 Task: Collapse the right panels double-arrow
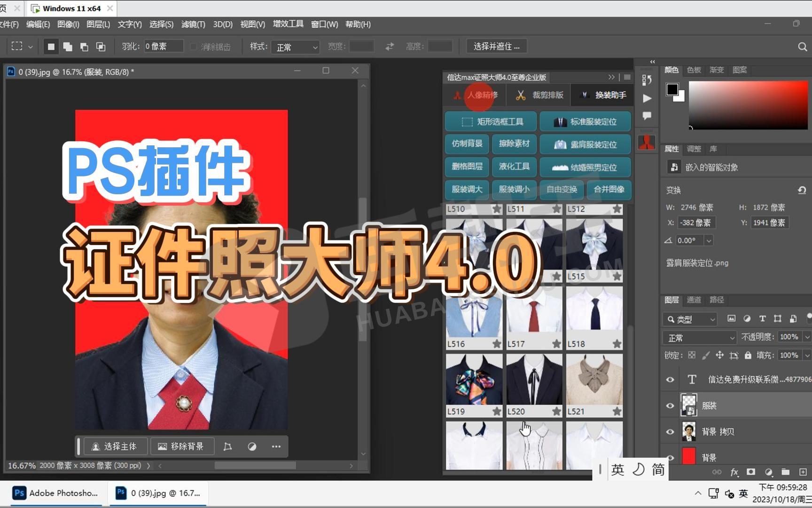coord(652,62)
